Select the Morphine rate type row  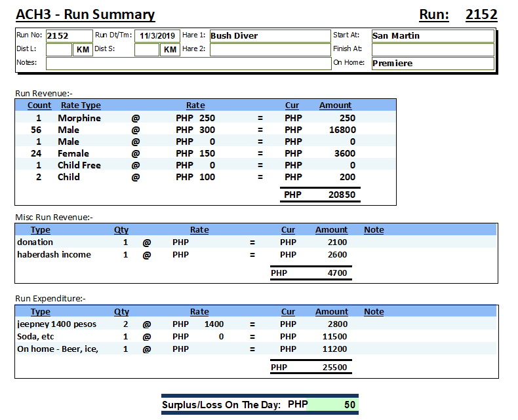pyautogui.click(x=79, y=118)
